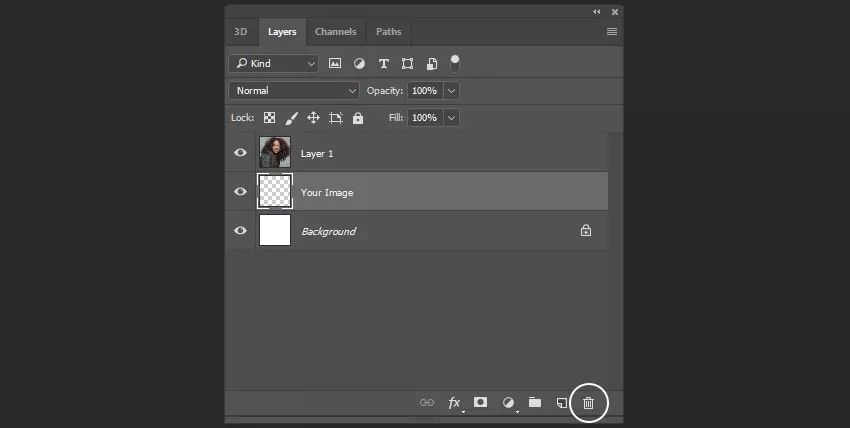The image size is (850, 428).
Task: Open the Normal blend mode dropdown
Action: click(x=294, y=90)
